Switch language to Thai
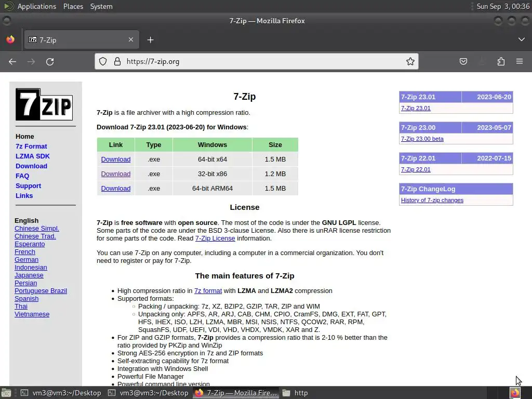Screen dimensions: 532x399 21,307
